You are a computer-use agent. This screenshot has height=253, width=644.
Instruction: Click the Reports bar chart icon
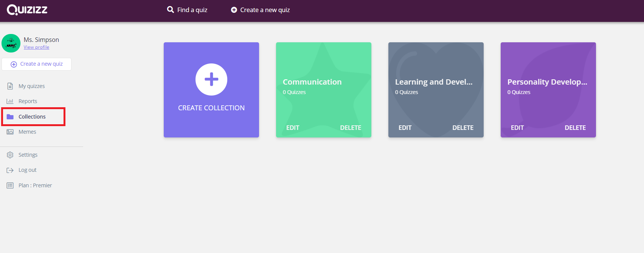[10, 101]
